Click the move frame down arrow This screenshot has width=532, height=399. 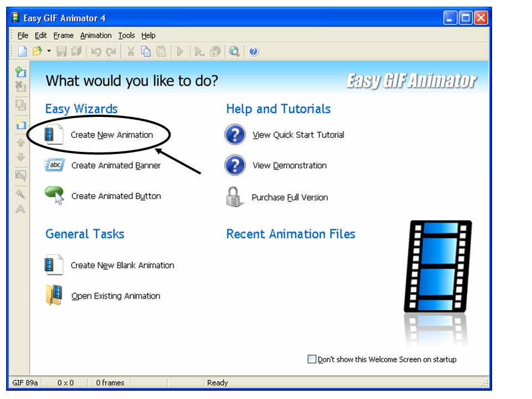pyautogui.click(x=21, y=157)
